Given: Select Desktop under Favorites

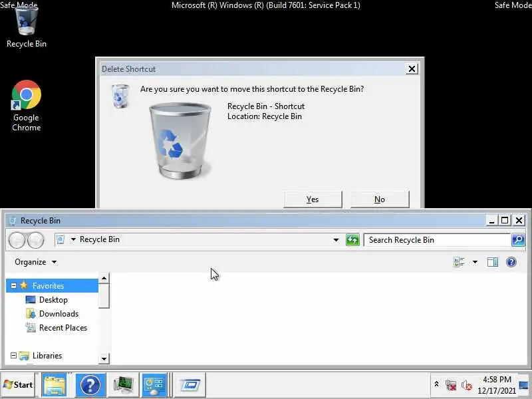Looking at the screenshot, I should (53, 300).
